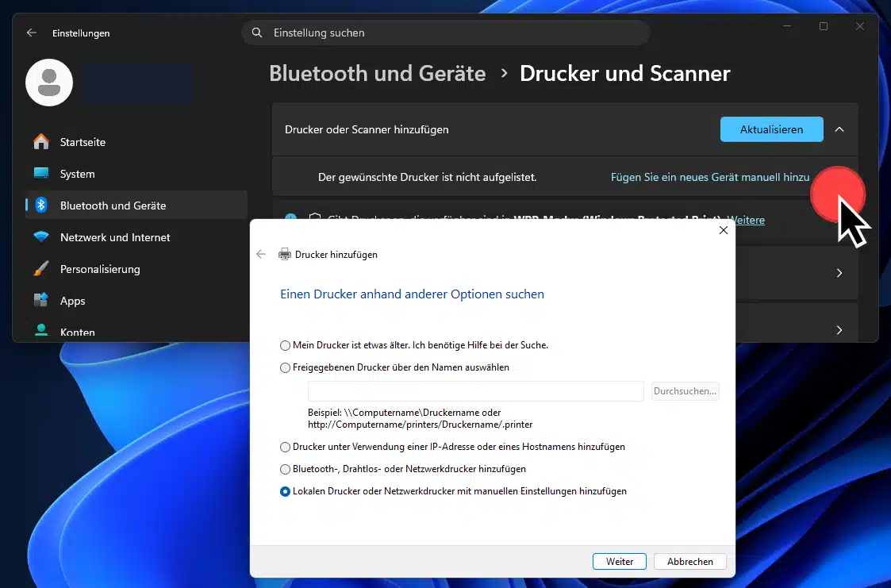Open the Weitere link about WPP-Modus
891x588 pixels.
[746, 220]
